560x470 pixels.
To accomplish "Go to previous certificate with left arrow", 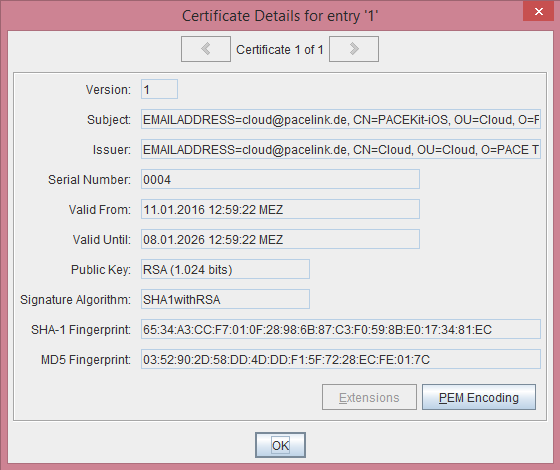I will click(206, 49).
